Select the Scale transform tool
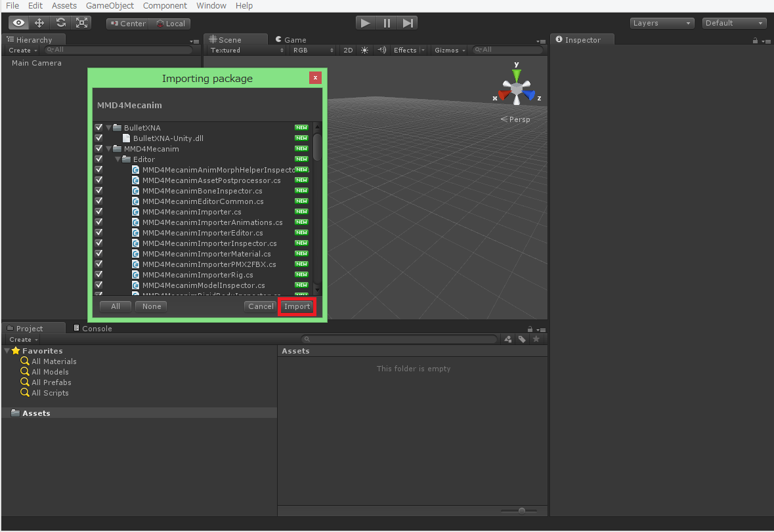Viewport: 774px width, 532px height. tap(81, 23)
